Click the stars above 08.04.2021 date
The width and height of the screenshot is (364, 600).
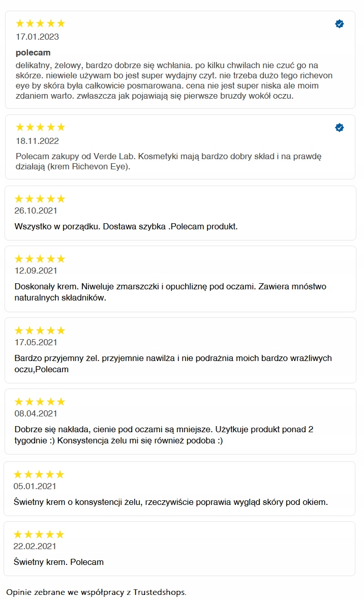(40, 402)
